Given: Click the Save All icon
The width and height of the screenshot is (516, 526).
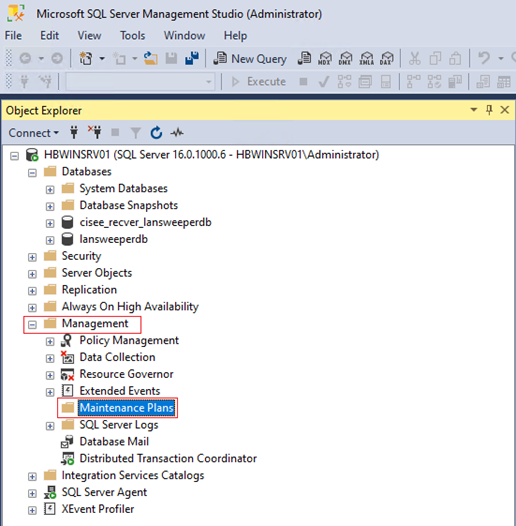Looking at the screenshot, I should coord(192,59).
